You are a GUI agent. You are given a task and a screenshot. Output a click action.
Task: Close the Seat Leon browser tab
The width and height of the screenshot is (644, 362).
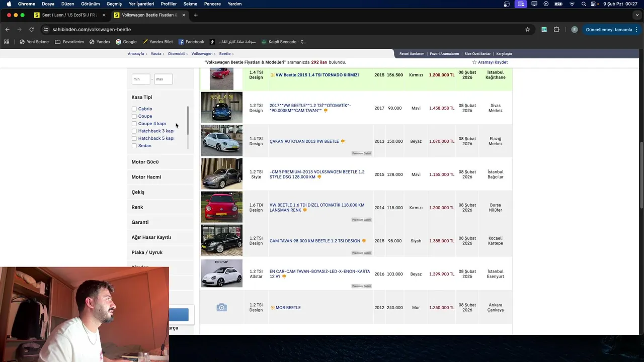[x=104, y=15]
